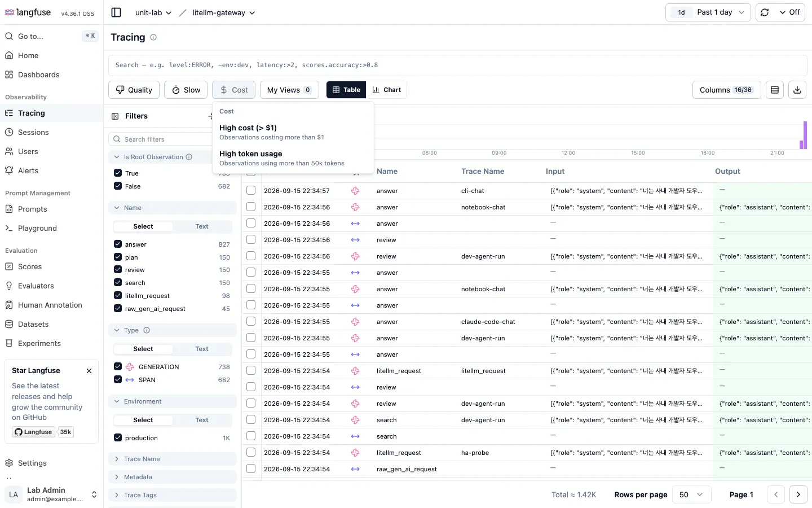812x508 pixels.
Task: Select the row checkbox for cli-chat trace
Action: pos(251,190)
